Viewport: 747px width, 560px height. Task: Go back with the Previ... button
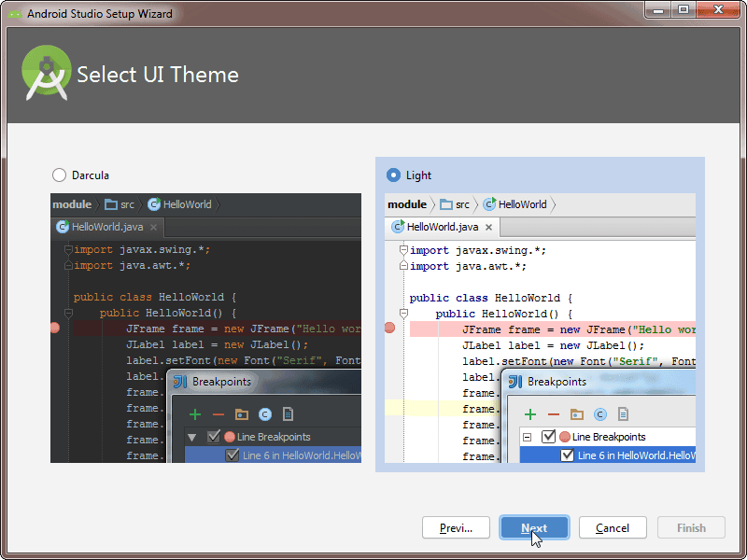point(456,527)
